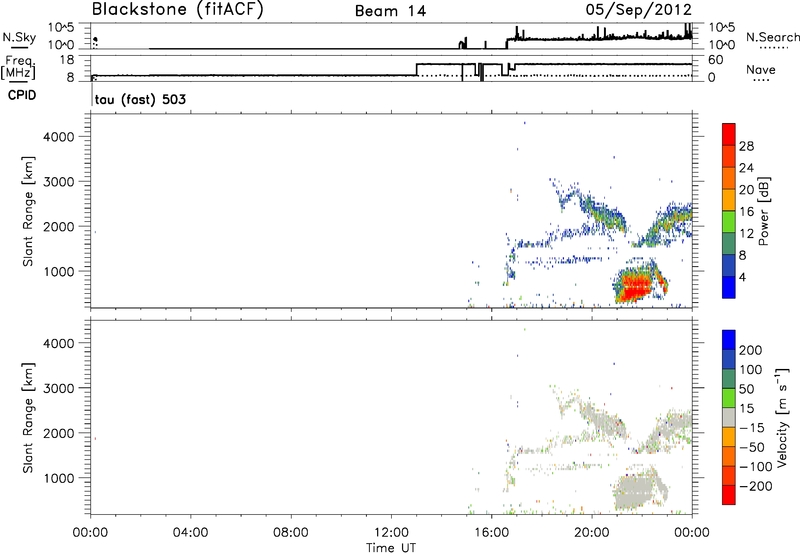Select 'tau (fast) 503' text
Image resolution: width=800 pixels, height=554 pixels.
click(140, 99)
